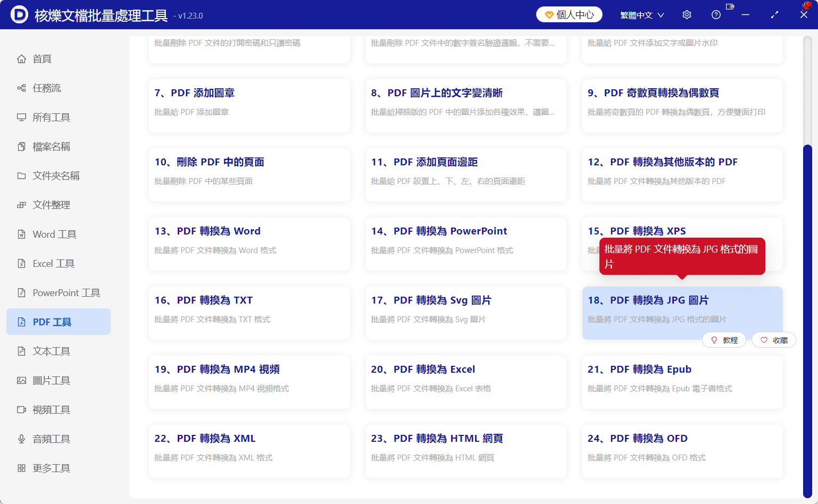Open card 18 PDF 轉換為 JPG 圖片
The image size is (818, 504).
tap(682, 313)
